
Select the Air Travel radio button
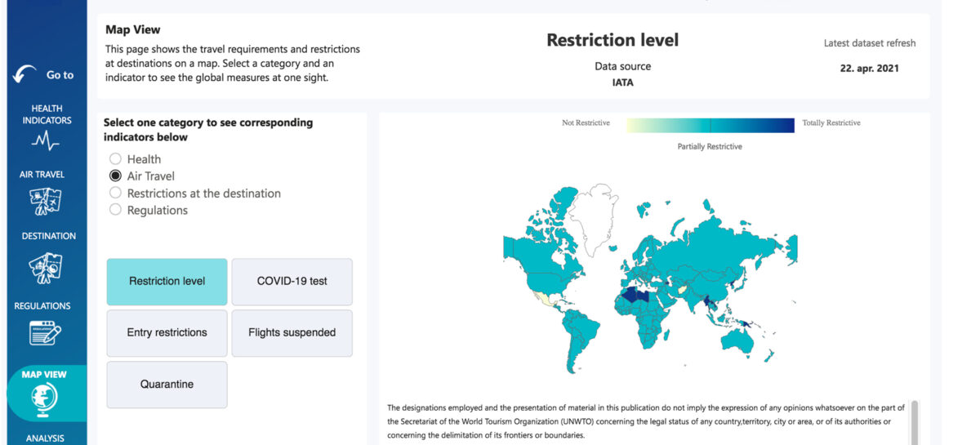(x=115, y=176)
